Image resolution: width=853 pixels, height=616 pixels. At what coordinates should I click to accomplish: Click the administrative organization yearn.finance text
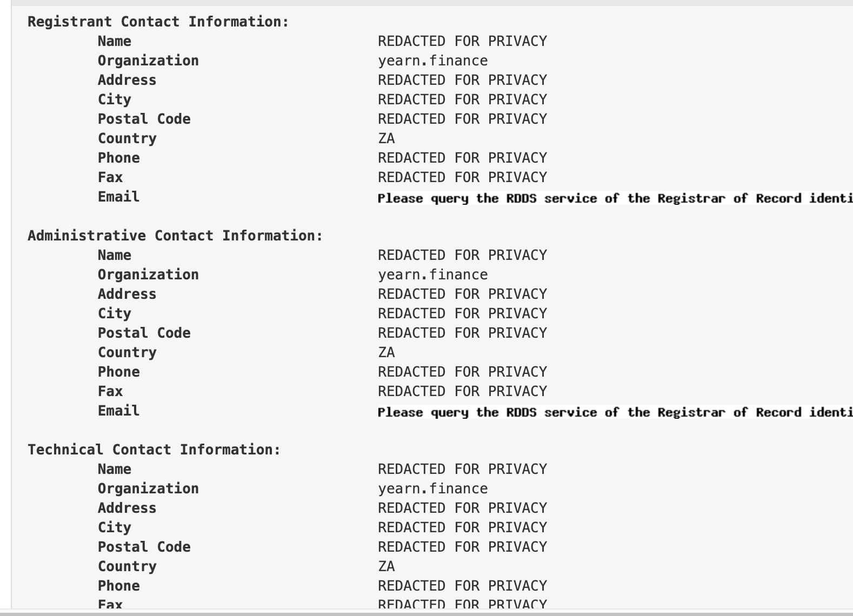(x=432, y=274)
